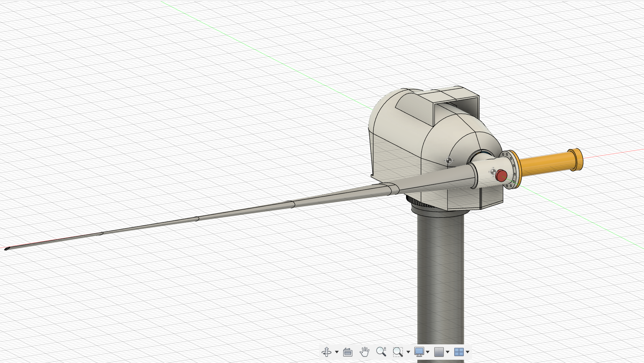Open the Display Settings icon
This screenshot has height=363, width=644.
point(419,352)
